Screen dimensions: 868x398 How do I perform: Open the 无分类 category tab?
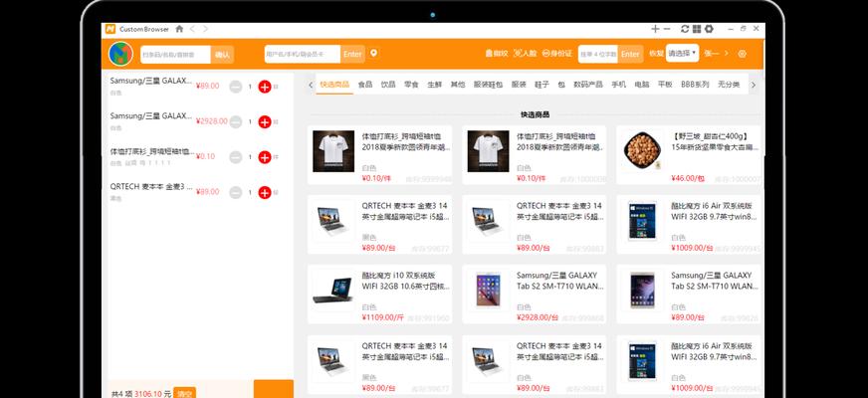pos(729,85)
